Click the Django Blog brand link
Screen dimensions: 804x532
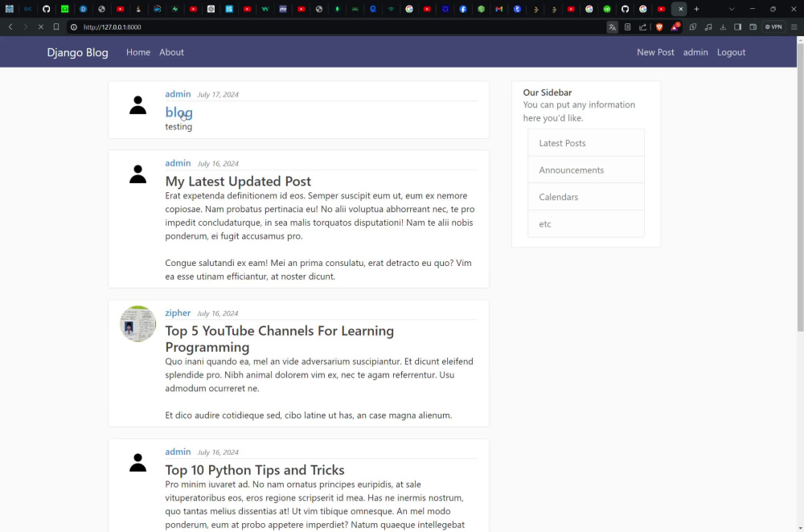tap(77, 52)
